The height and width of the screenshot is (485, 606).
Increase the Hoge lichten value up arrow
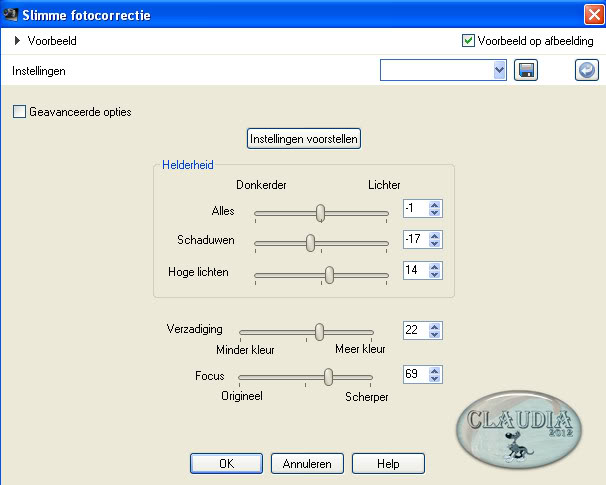click(434, 267)
